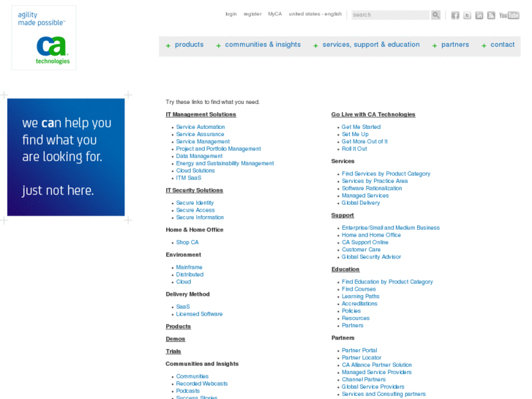Screen dimensions: 532x399
Task: Open Secure Access link
Action: 195,210
